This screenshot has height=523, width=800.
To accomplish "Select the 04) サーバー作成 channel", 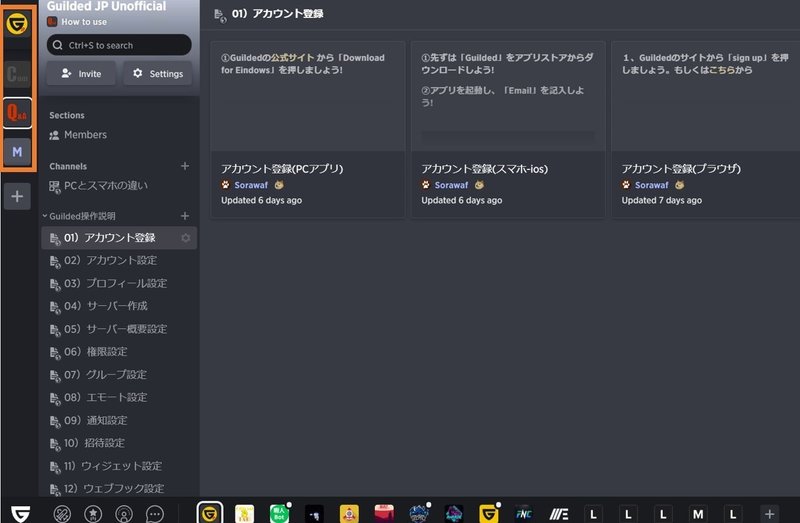I will pyautogui.click(x=119, y=306).
